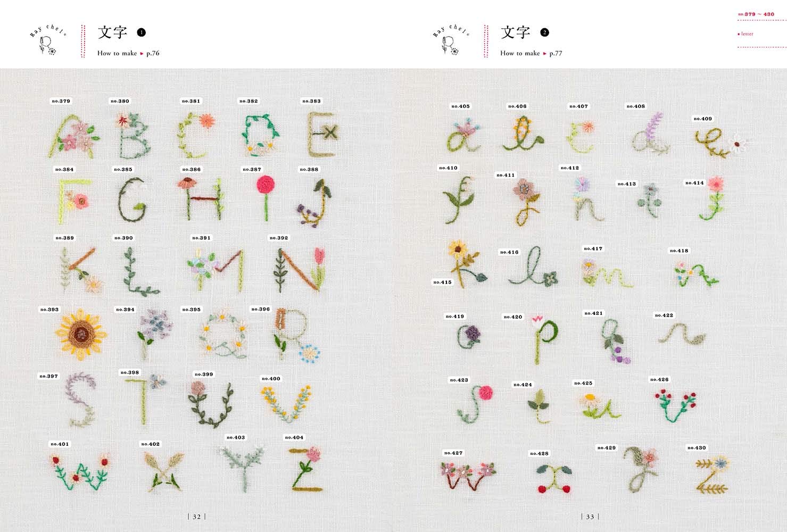Image resolution: width=787 pixels, height=532 pixels.
Task: Open the How to make p.76 reference
Action: (x=128, y=53)
